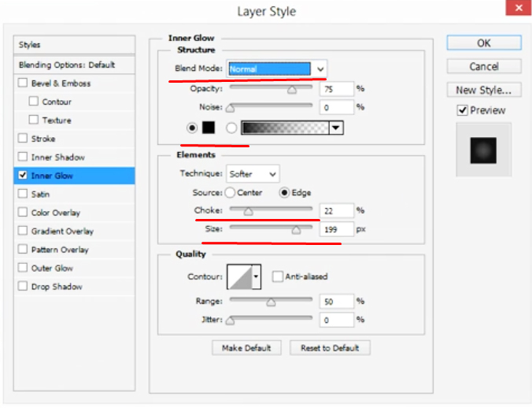532x408 pixels.
Task: Click the Jitter percentage field
Action: [337, 320]
